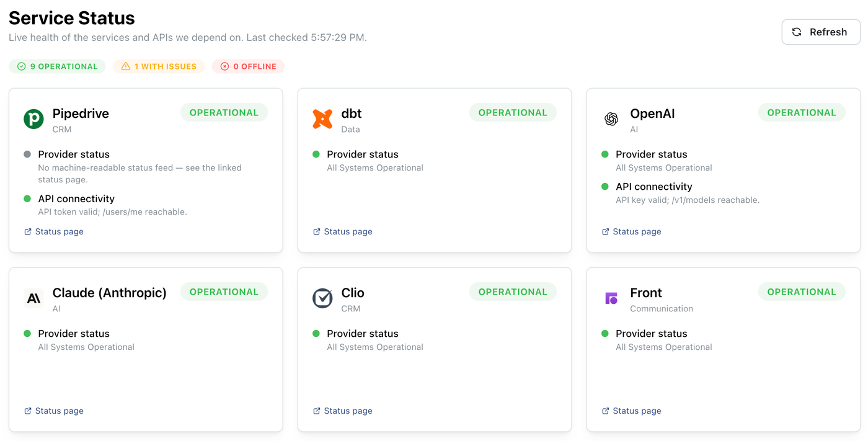This screenshot has height=441, width=868.
Task: Click the Claude (Anthropic) card title
Action: point(110,293)
